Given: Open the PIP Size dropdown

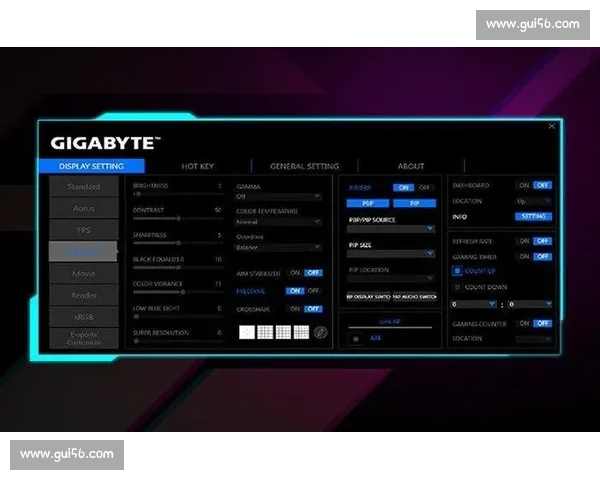Looking at the screenshot, I should 391,253.
